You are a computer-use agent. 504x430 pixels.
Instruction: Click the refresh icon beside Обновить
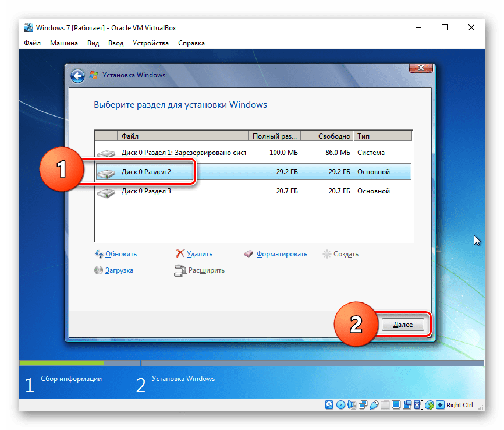point(99,254)
